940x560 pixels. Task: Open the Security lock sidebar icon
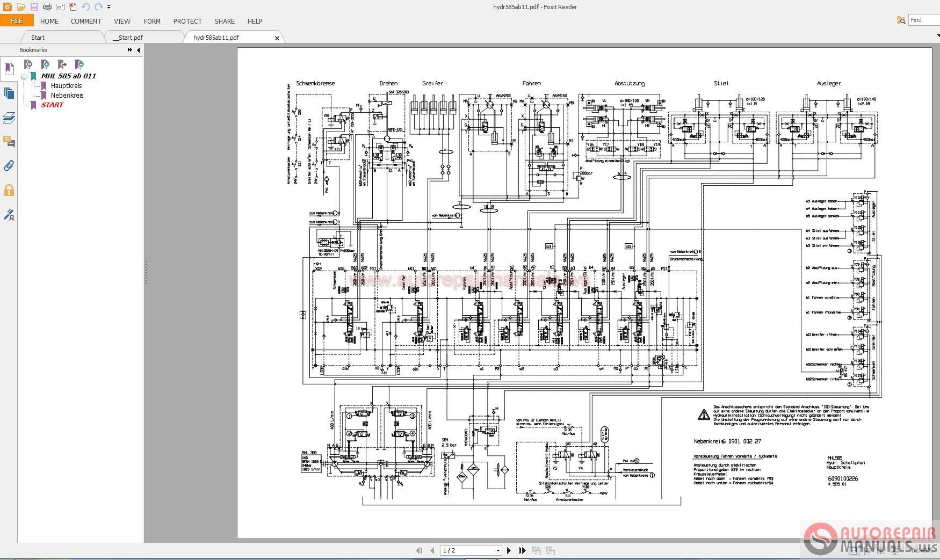click(x=9, y=190)
